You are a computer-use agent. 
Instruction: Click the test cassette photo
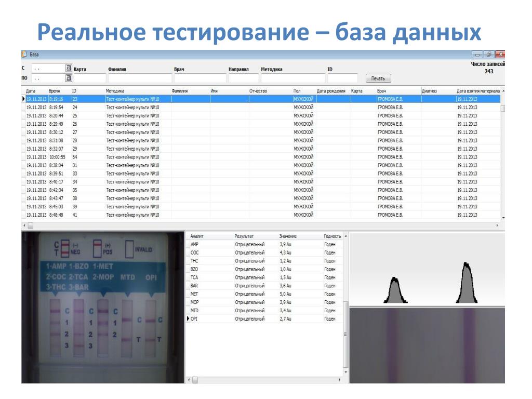102,308
